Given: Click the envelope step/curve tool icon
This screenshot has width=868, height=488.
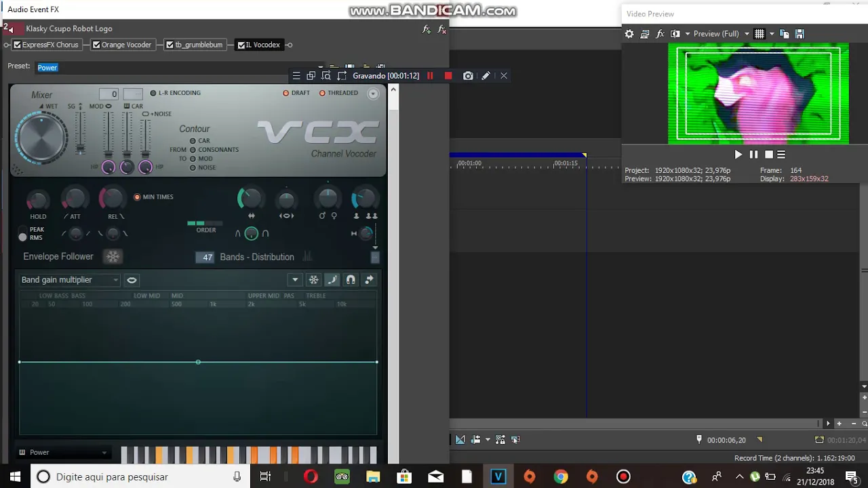Looking at the screenshot, I should [332, 280].
